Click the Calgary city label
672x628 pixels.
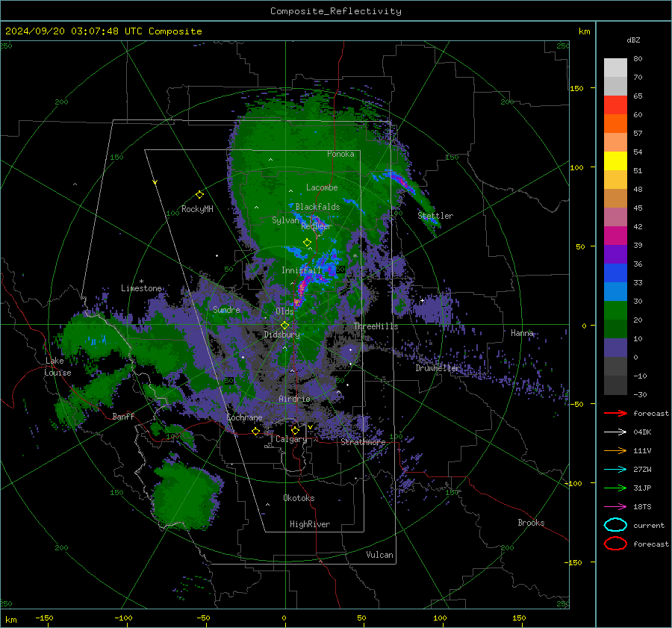(x=291, y=439)
